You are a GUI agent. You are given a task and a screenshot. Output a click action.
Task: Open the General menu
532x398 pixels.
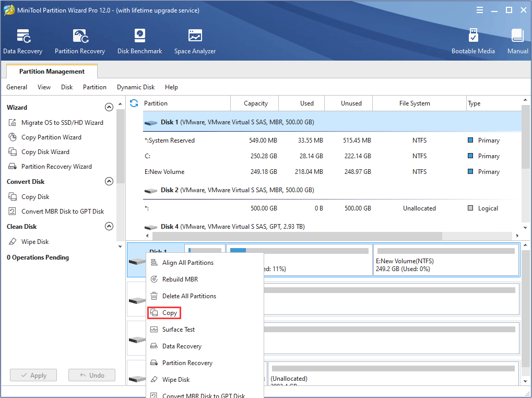pyautogui.click(x=17, y=87)
